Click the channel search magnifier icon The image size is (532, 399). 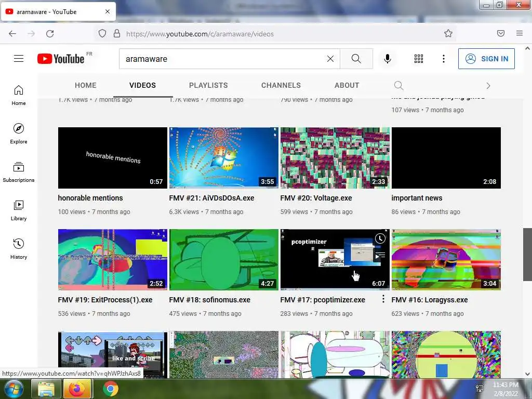398,86
